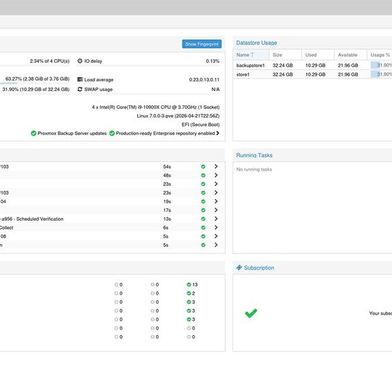The width and height of the screenshot is (392, 392).
Task: Expand the 54s task row chevron
Action: click(x=216, y=166)
